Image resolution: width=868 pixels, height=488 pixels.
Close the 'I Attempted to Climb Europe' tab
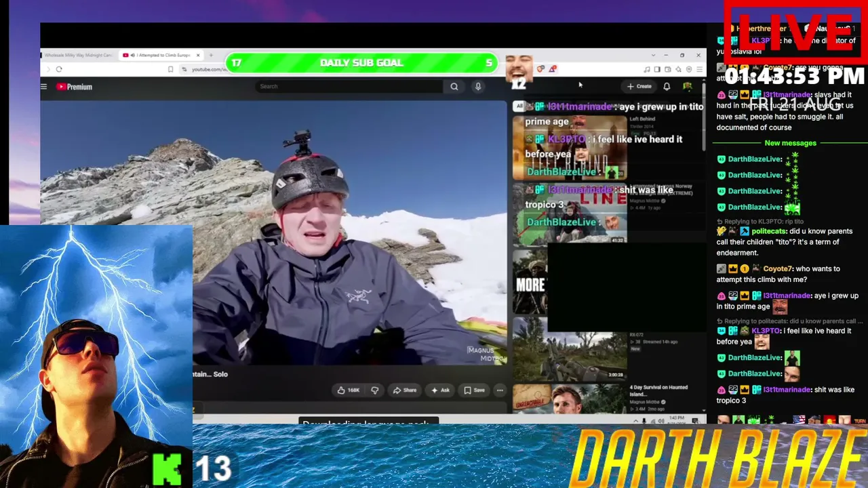[199, 55]
